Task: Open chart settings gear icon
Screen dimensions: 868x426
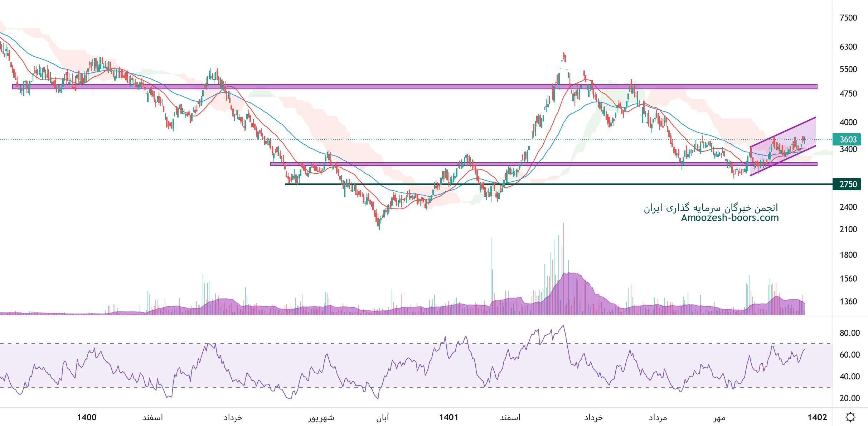Action: (x=850, y=417)
